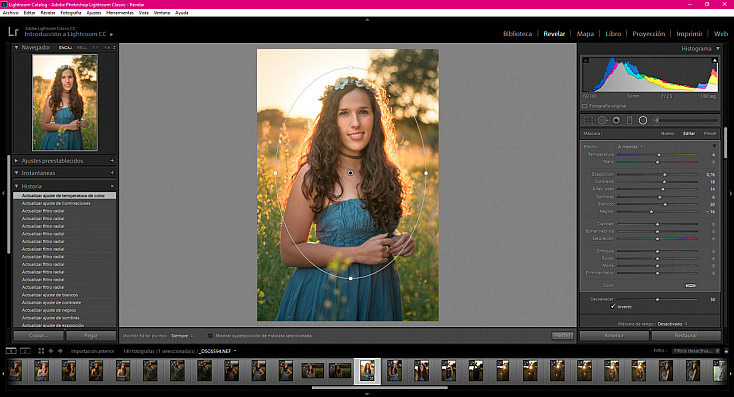Viewport: 734px width, 397px height.
Task: Click the Lr logo icon
Action: (x=13, y=32)
